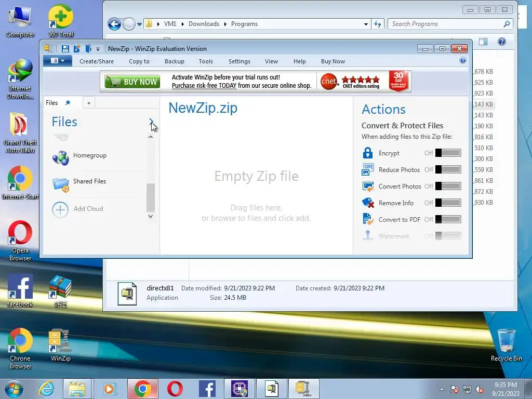Screen dimensions: 532x399
Task: Toggle the Encrypt switch
Action: (x=448, y=153)
